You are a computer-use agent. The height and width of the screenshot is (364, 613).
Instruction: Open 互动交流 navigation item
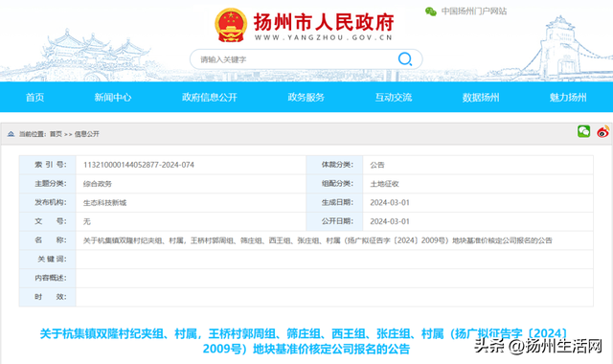pyautogui.click(x=394, y=98)
